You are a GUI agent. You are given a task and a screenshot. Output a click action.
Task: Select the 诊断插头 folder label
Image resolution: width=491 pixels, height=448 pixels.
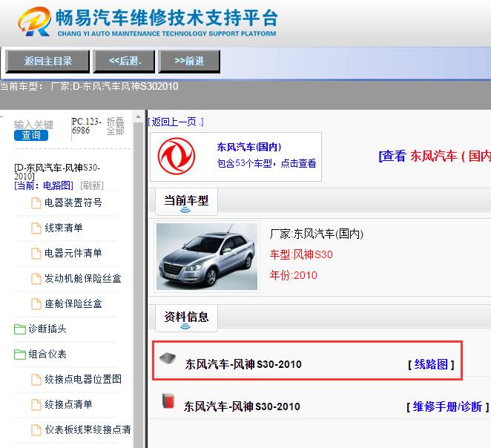[x=47, y=329]
